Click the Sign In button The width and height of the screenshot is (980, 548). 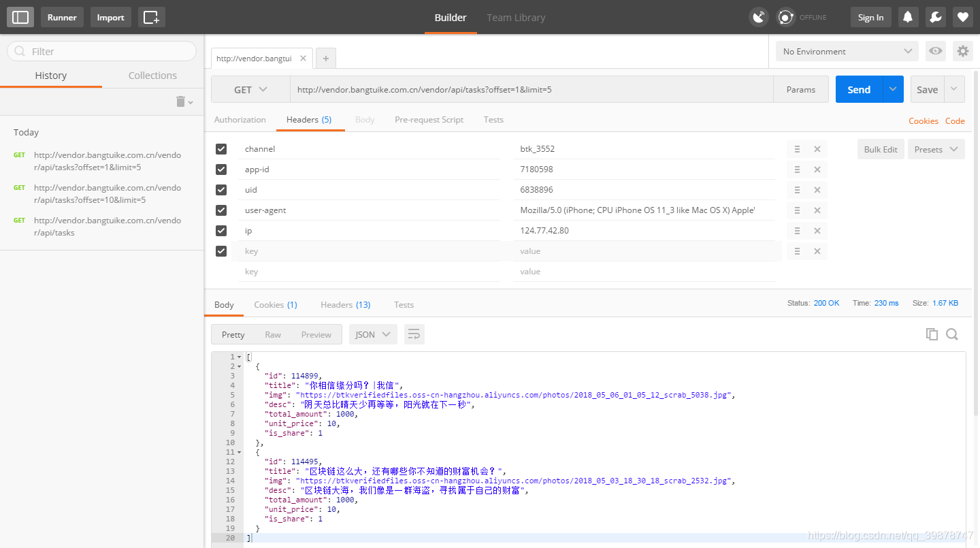(870, 17)
